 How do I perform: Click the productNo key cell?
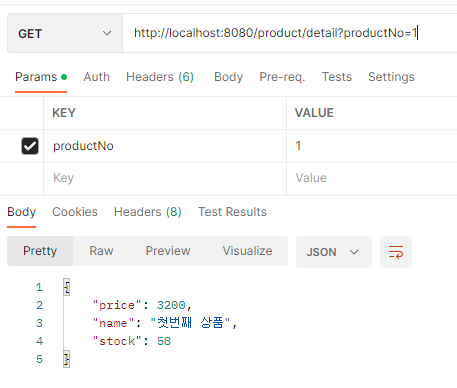point(165,146)
